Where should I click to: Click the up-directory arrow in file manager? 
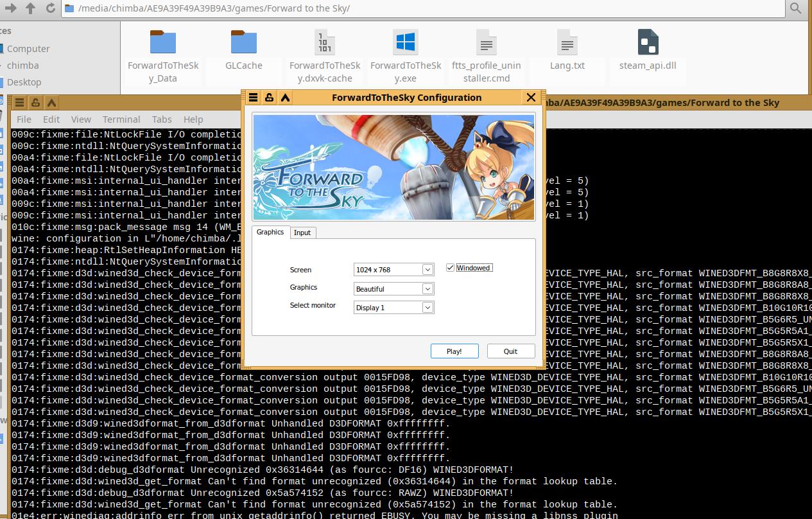point(31,8)
